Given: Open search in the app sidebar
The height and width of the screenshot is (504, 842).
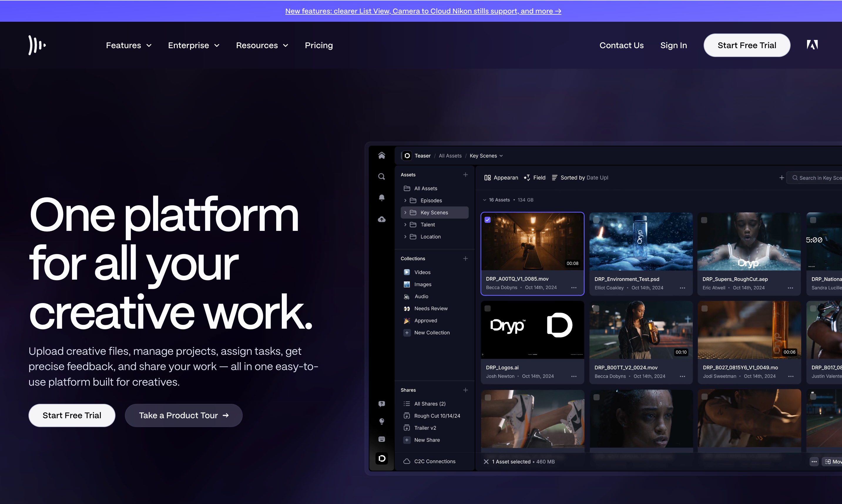Looking at the screenshot, I should pyautogui.click(x=381, y=176).
